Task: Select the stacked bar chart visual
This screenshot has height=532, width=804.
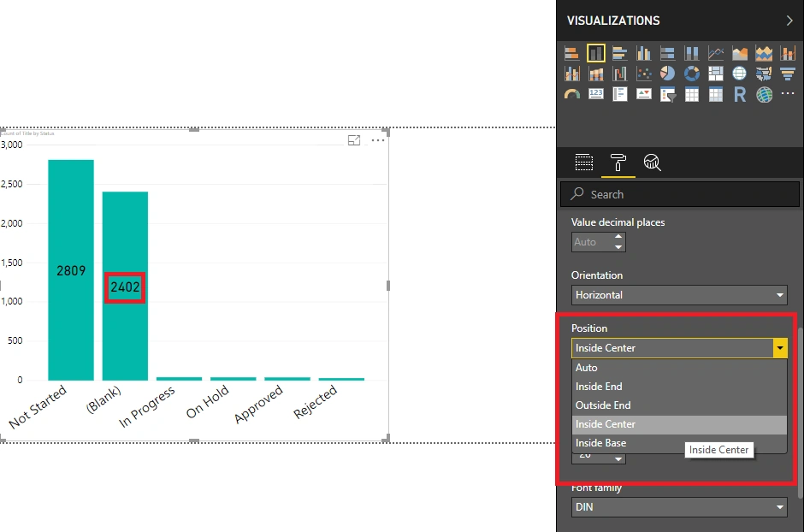Action: tap(571, 53)
